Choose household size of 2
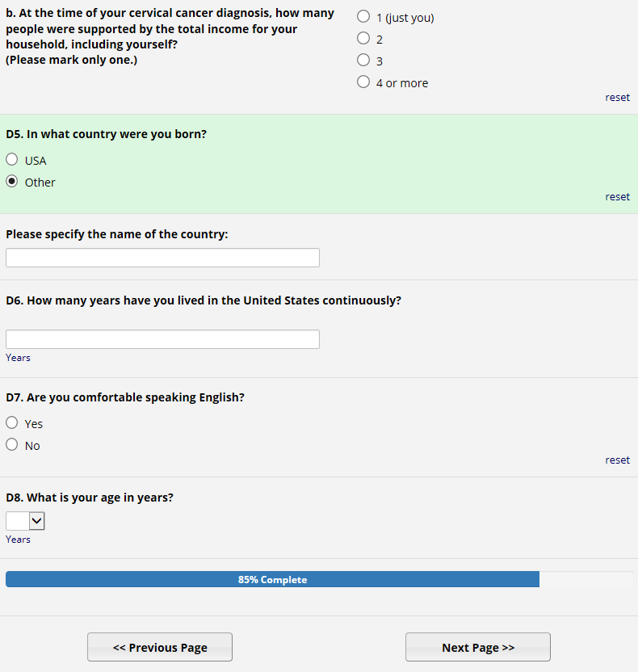 click(363, 39)
